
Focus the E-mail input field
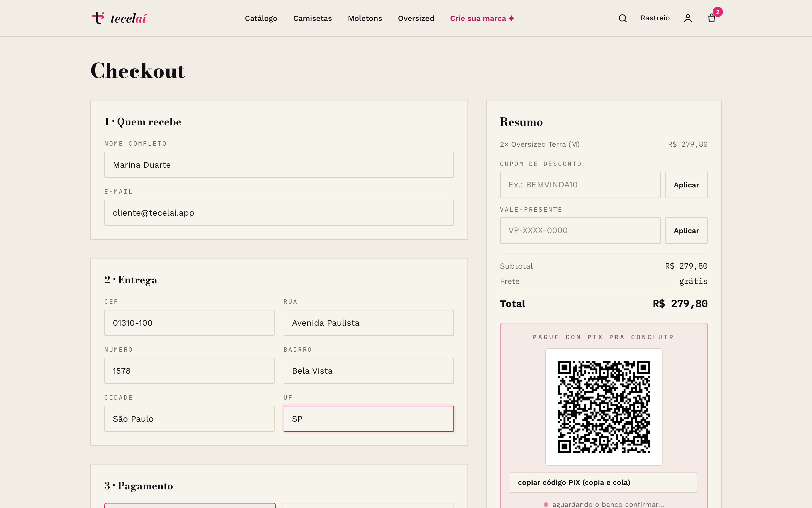(279, 213)
